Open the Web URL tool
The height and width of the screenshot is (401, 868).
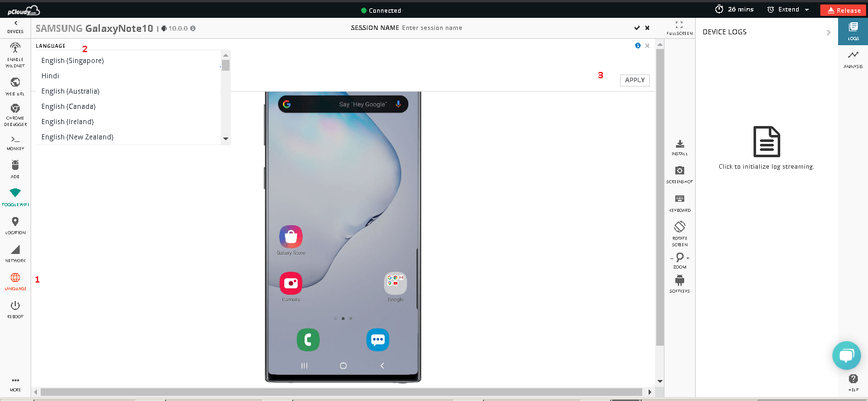(x=15, y=86)
